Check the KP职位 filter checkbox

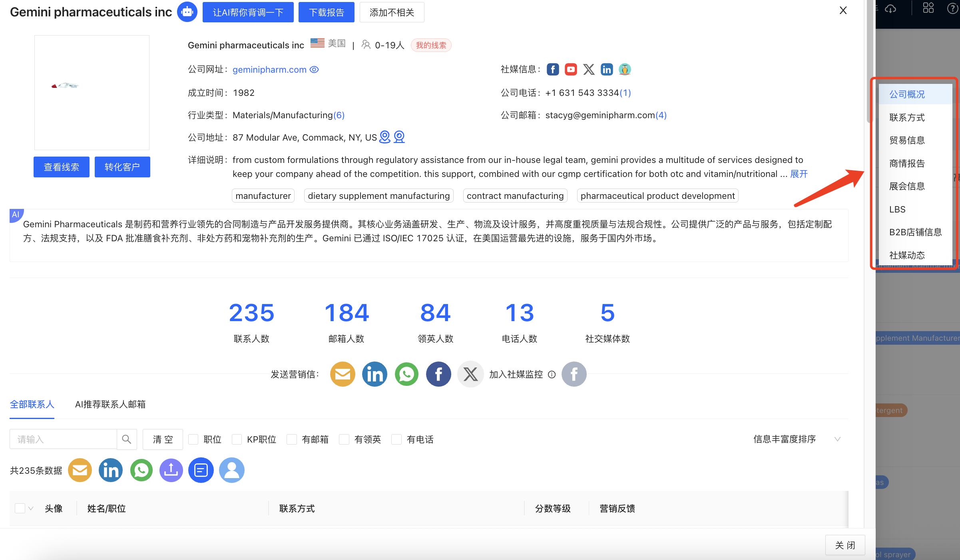237,439
